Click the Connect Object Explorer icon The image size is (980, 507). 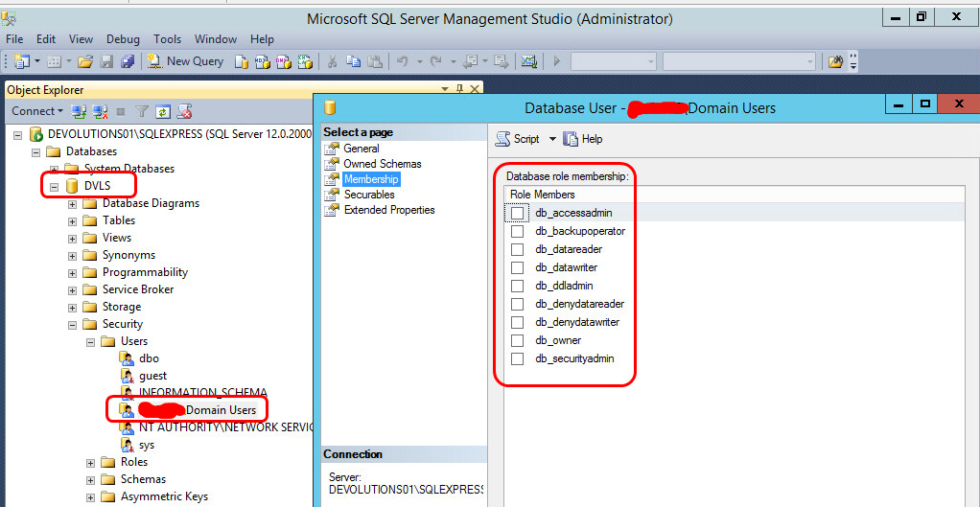(x=78, y=112)
